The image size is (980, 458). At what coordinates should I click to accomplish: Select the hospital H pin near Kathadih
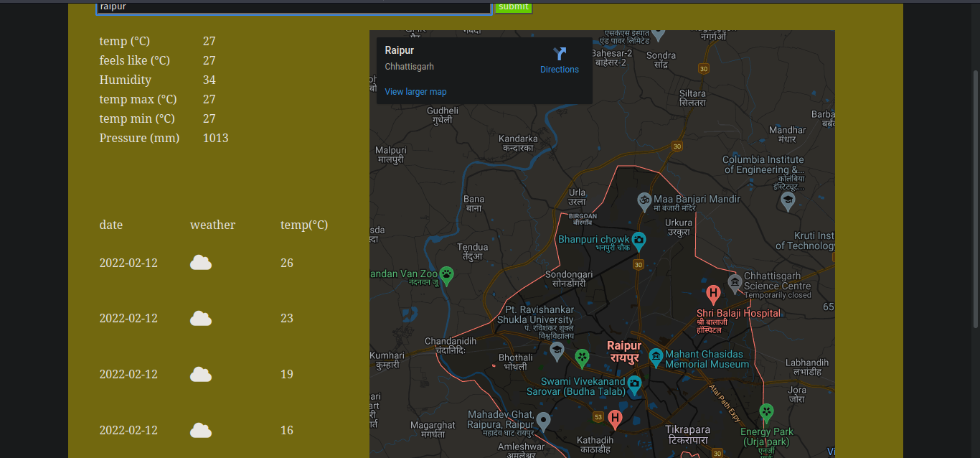click(x=615, y=419)
